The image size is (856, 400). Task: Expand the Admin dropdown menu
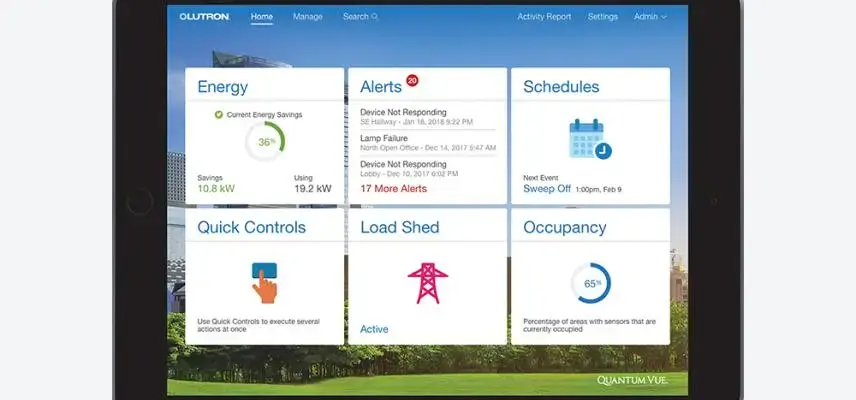[649, 17]
